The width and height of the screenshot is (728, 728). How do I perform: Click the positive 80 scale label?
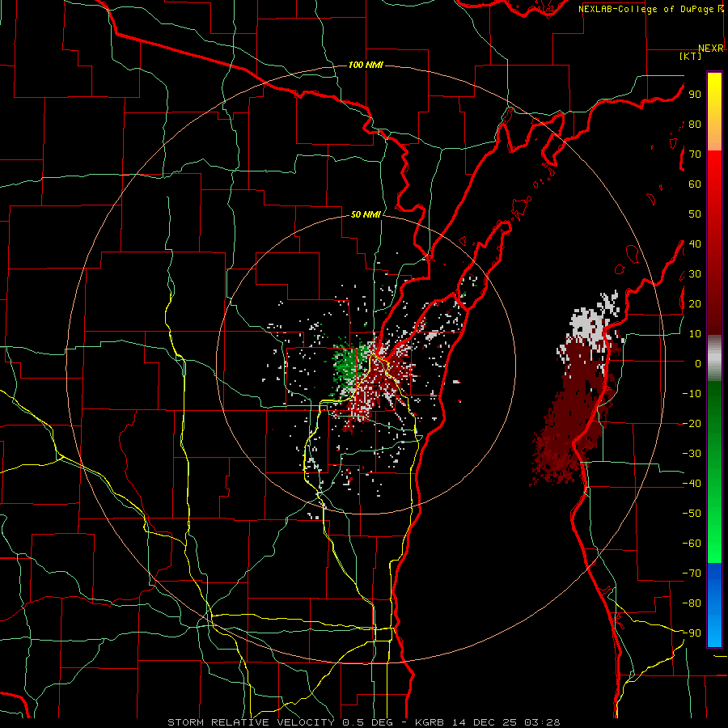point(695,125)
